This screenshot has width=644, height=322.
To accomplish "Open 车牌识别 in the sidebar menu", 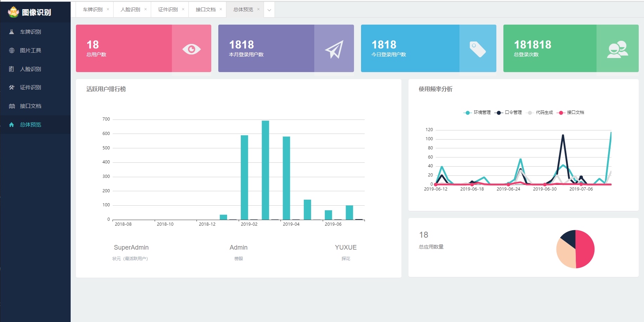I will pyautogui.click(x=35, y=32).
